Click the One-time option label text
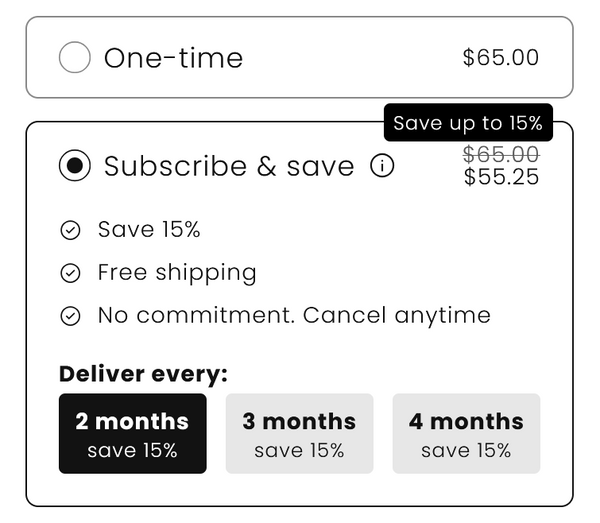 (x=173, y=58)
